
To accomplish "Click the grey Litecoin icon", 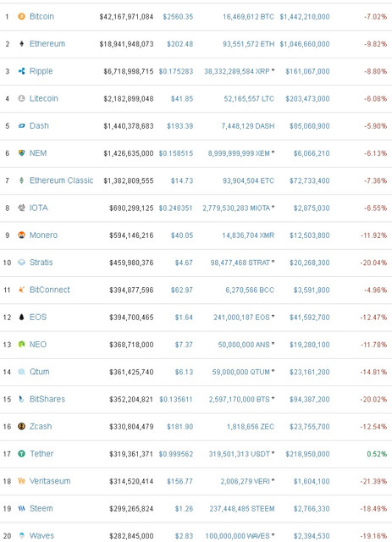I will point(21,98).
